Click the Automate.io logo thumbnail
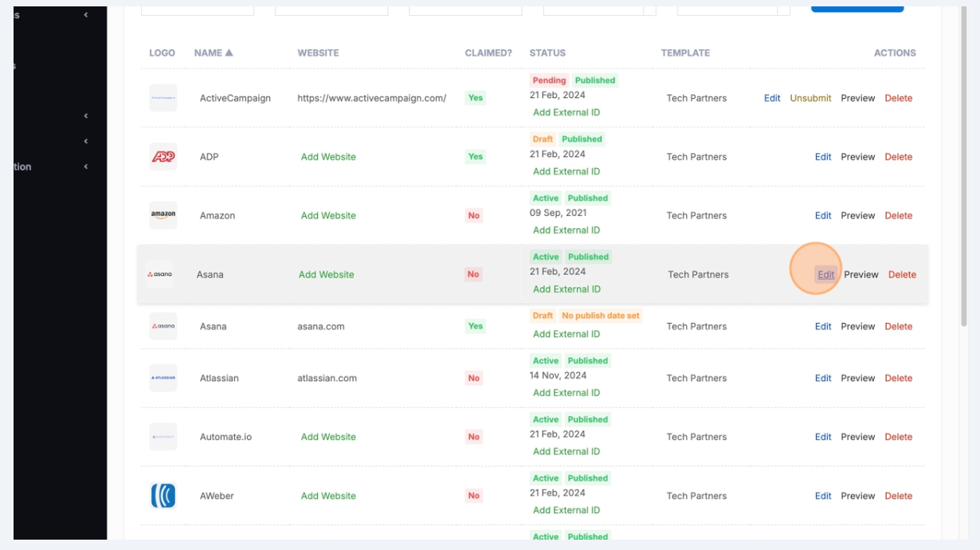This screenshot has width=980, height=550. 163,437
